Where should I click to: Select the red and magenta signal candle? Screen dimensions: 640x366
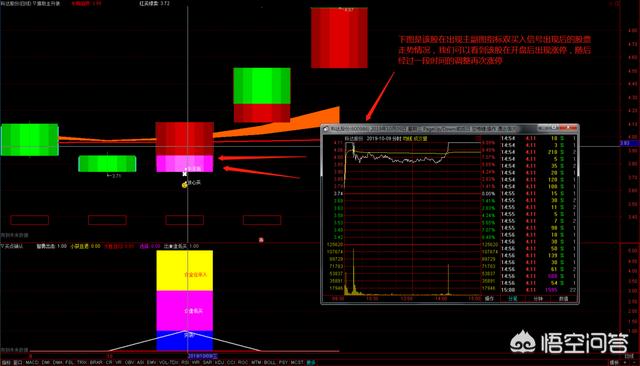point(184,147)
